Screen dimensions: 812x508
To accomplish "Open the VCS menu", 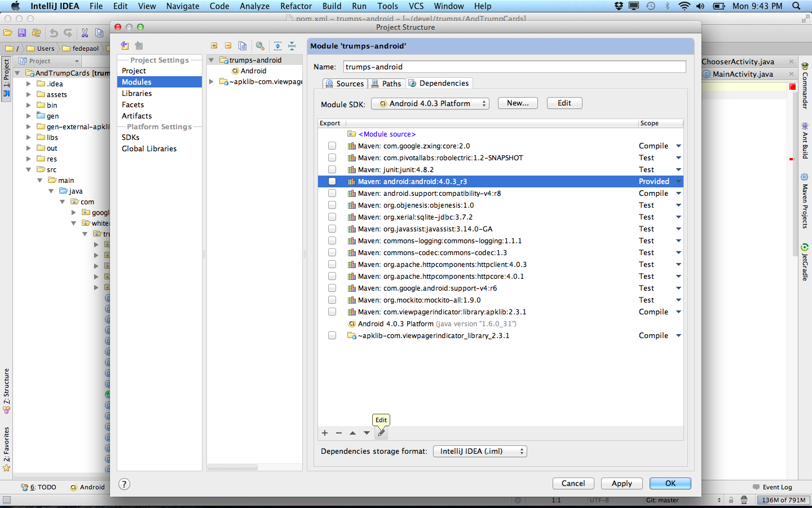I will [416, 6].
